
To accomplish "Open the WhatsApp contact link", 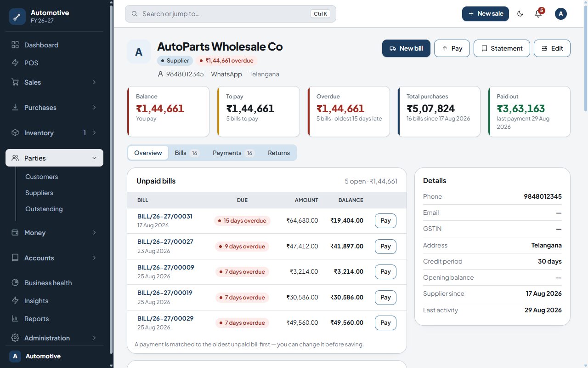I will coord(226,74).
